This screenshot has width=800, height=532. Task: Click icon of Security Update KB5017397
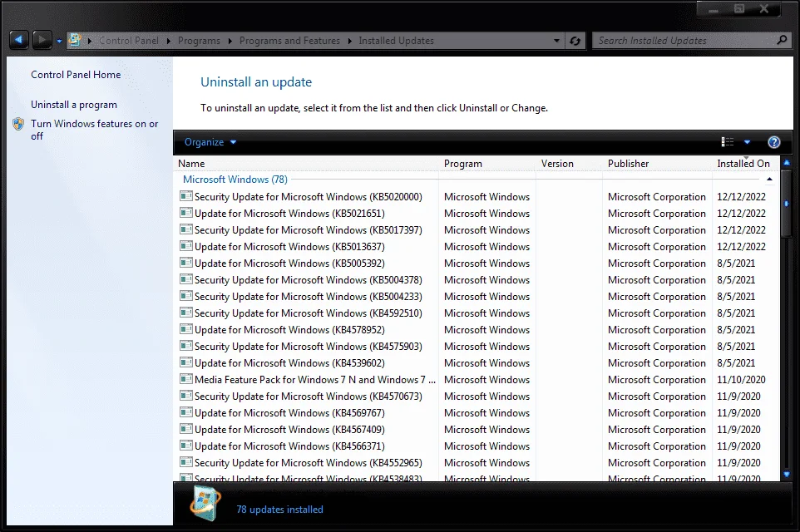click(186, 229)
